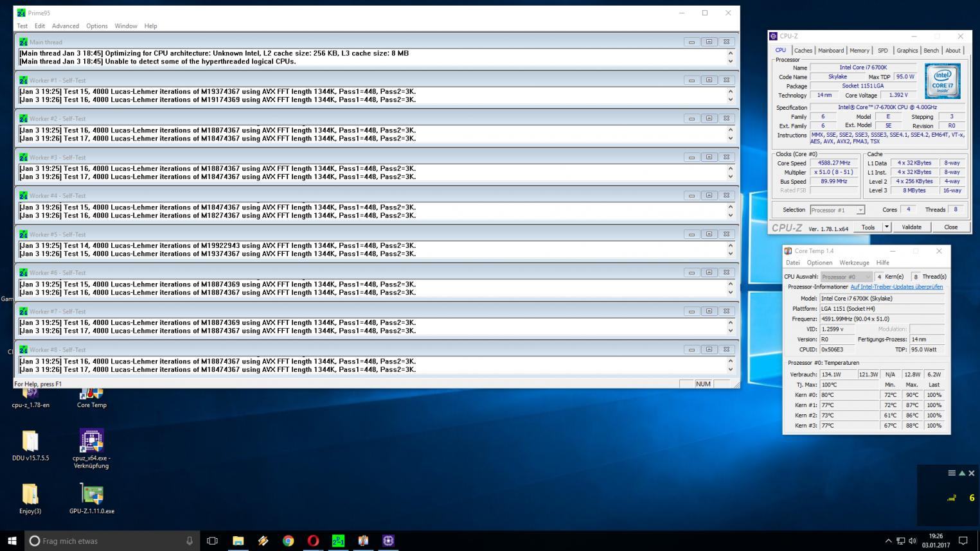Open the Test menu in Prime95
980x551 pixels.
click(x=22, y=26)
